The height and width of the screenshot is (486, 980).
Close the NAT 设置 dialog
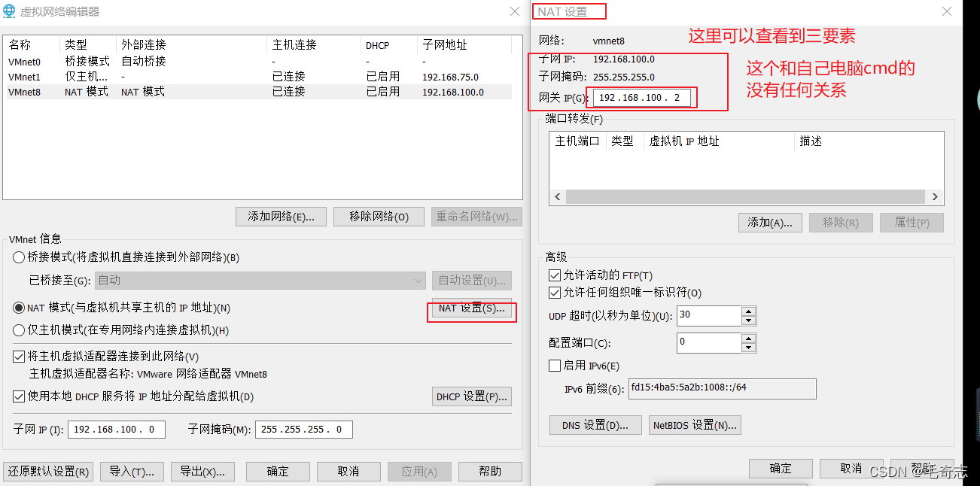(x=947, y=11)
